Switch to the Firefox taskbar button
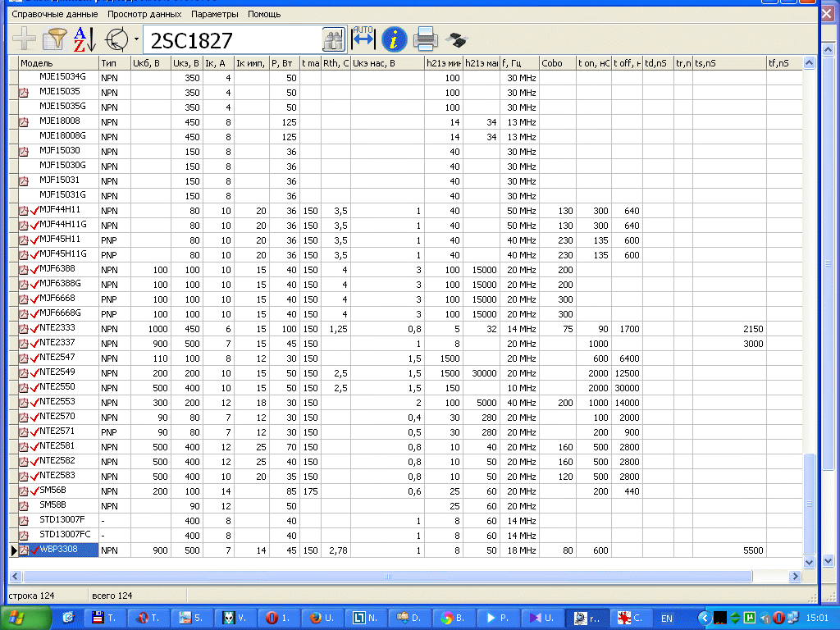The width and height of the screenshot is (840, 630). [322, 618]
